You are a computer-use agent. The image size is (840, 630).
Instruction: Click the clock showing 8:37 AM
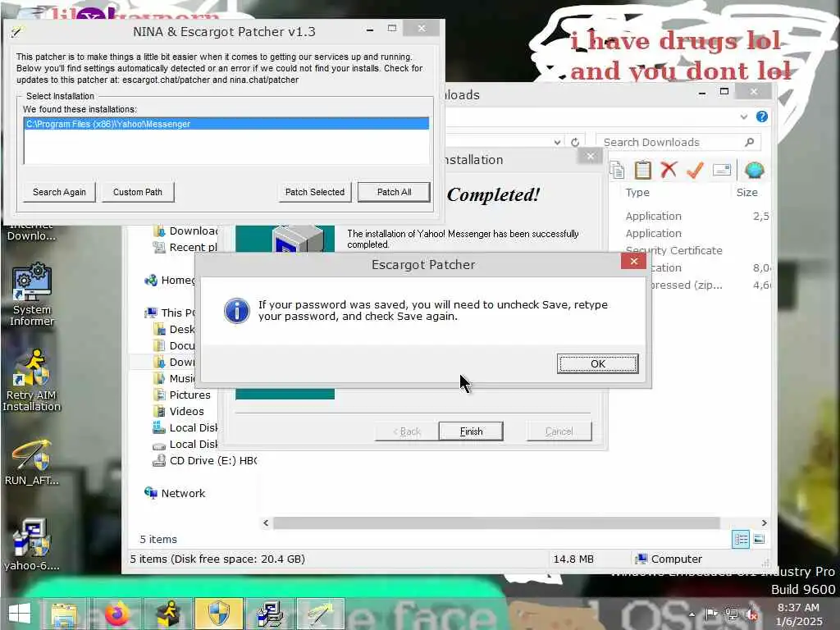pos(799,614)
